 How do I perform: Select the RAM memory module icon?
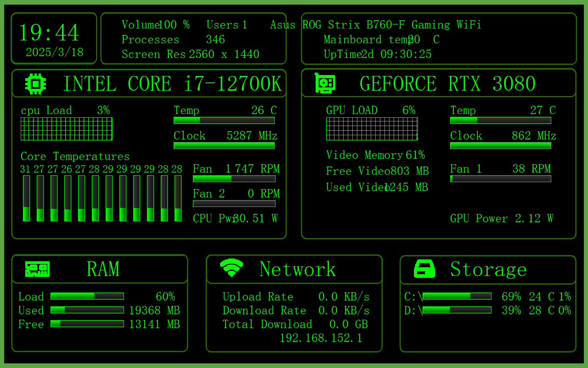point(37,269)
